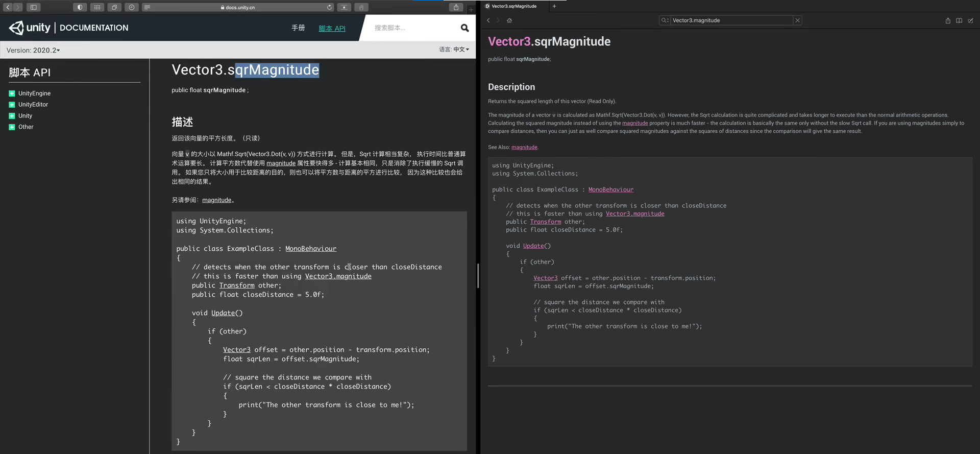This screenshot has width=980, height=454.
Task: Open Vector3.magnitude link in left code comment
Action: click(x=338, y=276)
